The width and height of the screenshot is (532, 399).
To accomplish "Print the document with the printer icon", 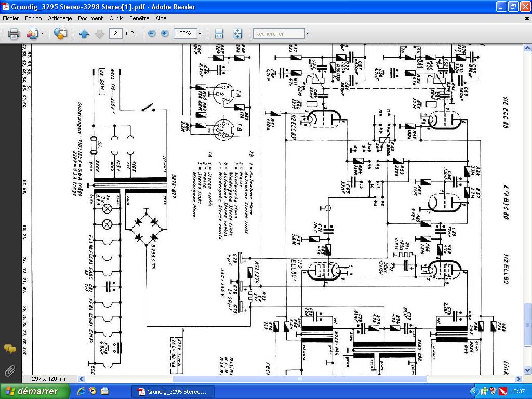I will [x=14, y=34].
